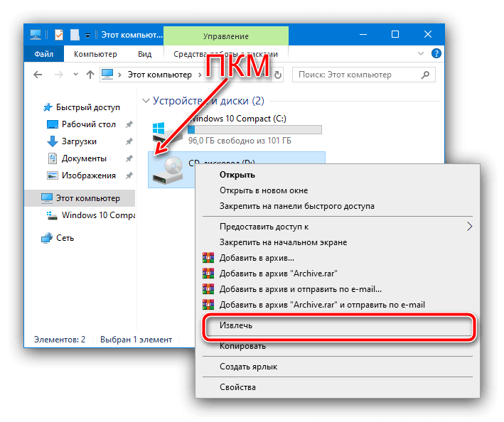Collapse the Устройства и диски group
This screenshot has height=422, width=504.
click(x=146, y=101)
